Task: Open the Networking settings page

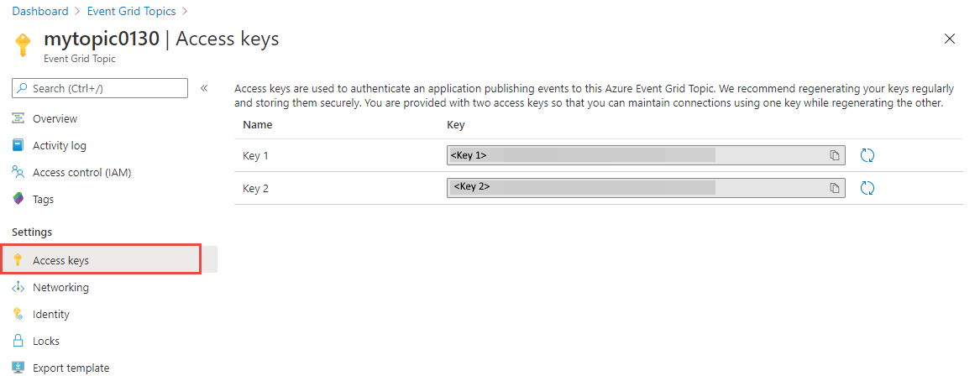Action: (60, 287)
